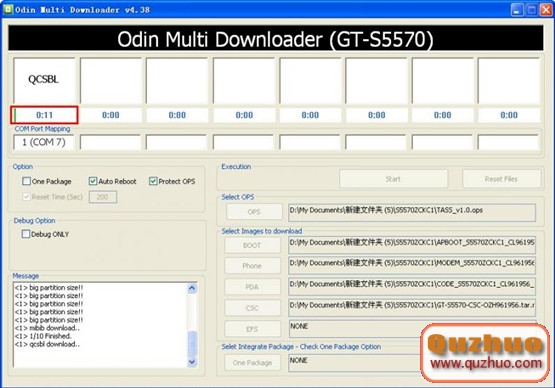
Task: Toggle the Protect OPS checkbox
Action: (153, 181)
